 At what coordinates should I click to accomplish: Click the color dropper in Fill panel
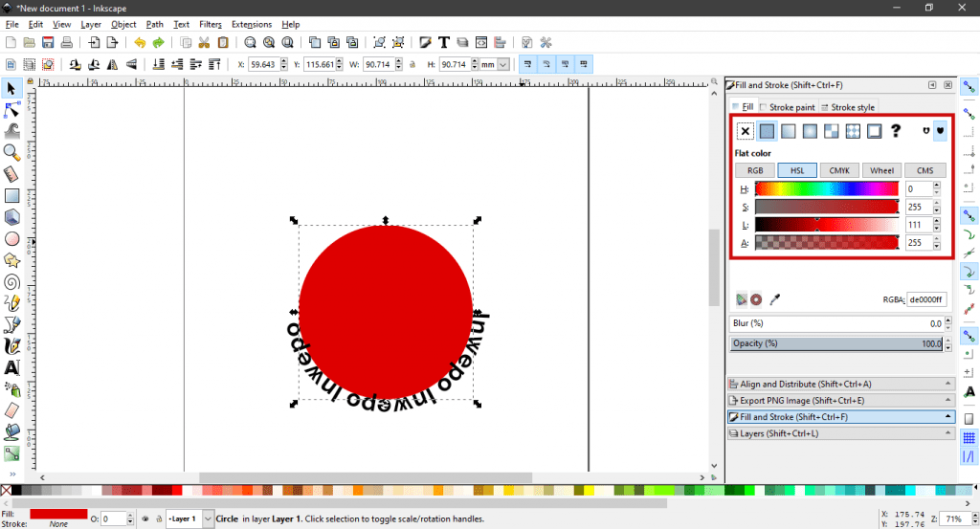tap(776, 299)
